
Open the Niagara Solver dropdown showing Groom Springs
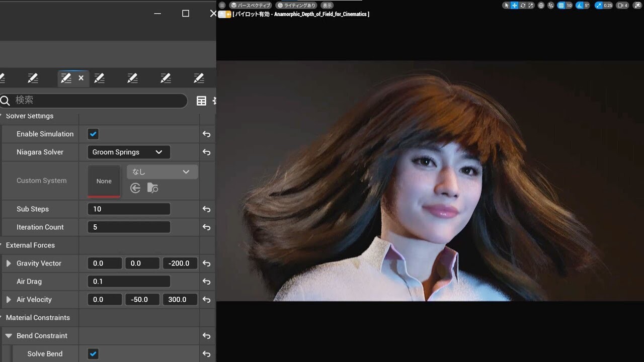click(128, 152)
